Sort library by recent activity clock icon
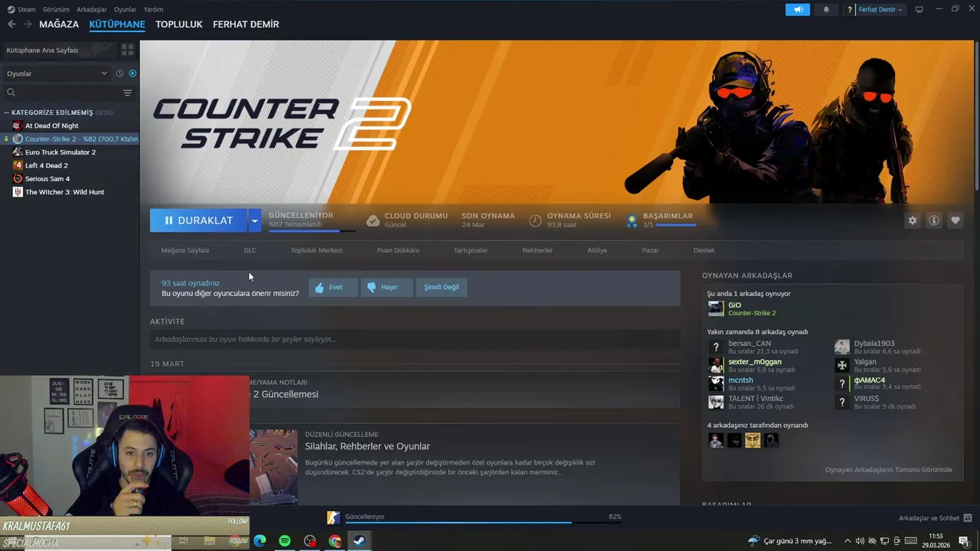This screenshot has width=980, height=551. (x=119, y=73)
